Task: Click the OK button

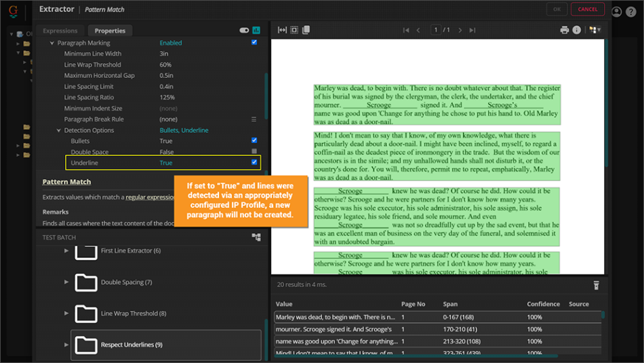Action: (x=557, y=9)
